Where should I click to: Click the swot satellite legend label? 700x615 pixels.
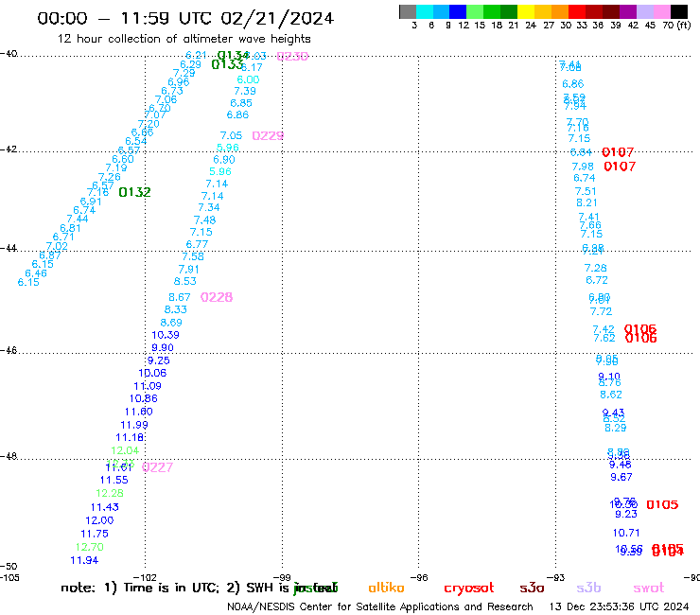pyautogui.click(x=649, y=588)
